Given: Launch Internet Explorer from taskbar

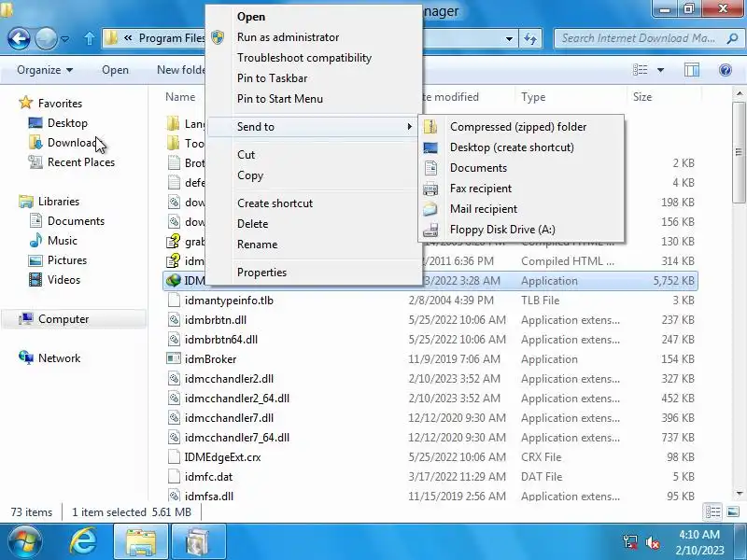Looking at the screenshot, I should point(83,542).
